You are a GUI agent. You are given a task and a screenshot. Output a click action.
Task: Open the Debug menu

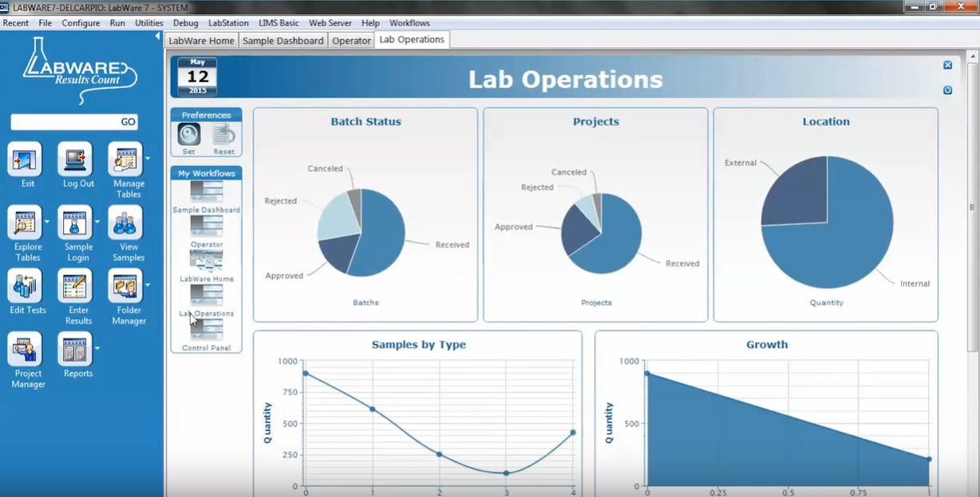(185, 23)
